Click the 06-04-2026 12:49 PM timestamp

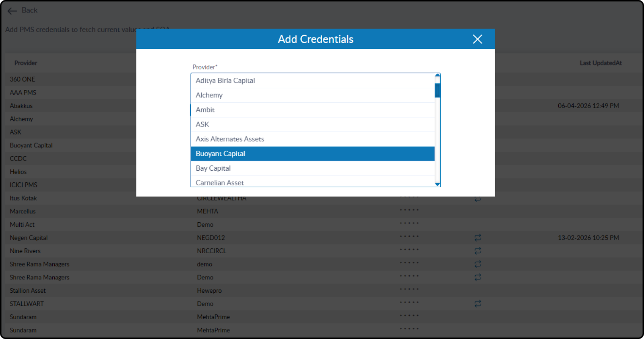pos(588,106)
